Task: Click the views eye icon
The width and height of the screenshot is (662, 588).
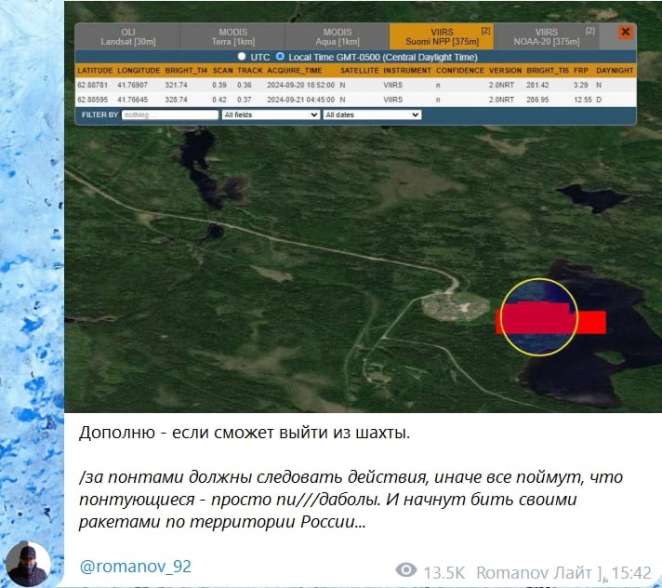Action: [x=406, y=570]
